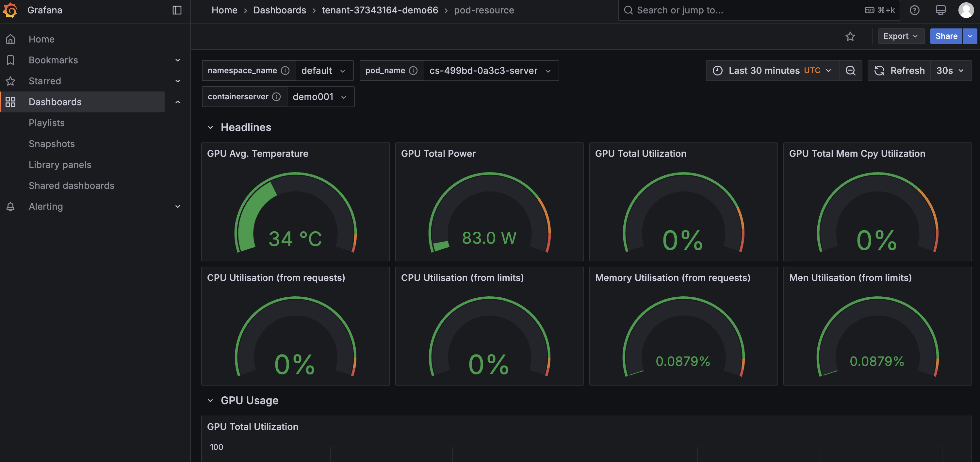
Task: Go to Dashboards breadcrumb link
Action: [279, 10]
